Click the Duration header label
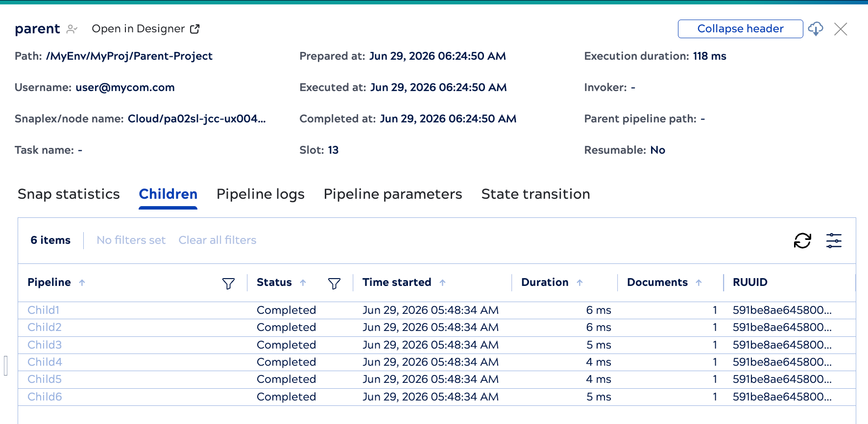 pyautogui.click(x=545, y=283)
